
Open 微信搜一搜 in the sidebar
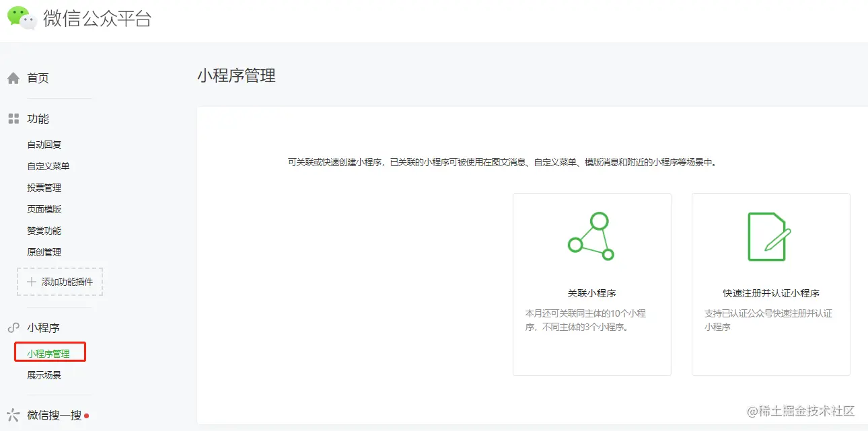tap(54, 416)
